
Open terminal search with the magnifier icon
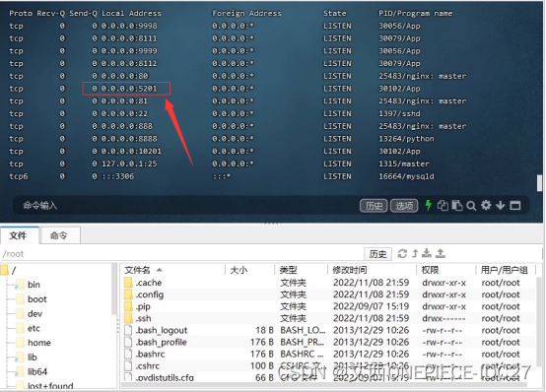(x=471, y=206)
